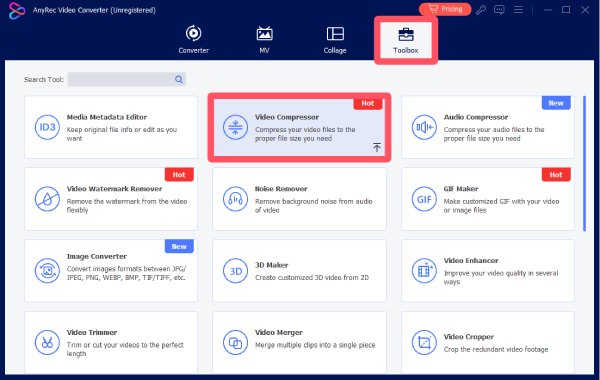Click the Pricing button
The height and width of the screenshot is (380, 600).
coord(445,9)
